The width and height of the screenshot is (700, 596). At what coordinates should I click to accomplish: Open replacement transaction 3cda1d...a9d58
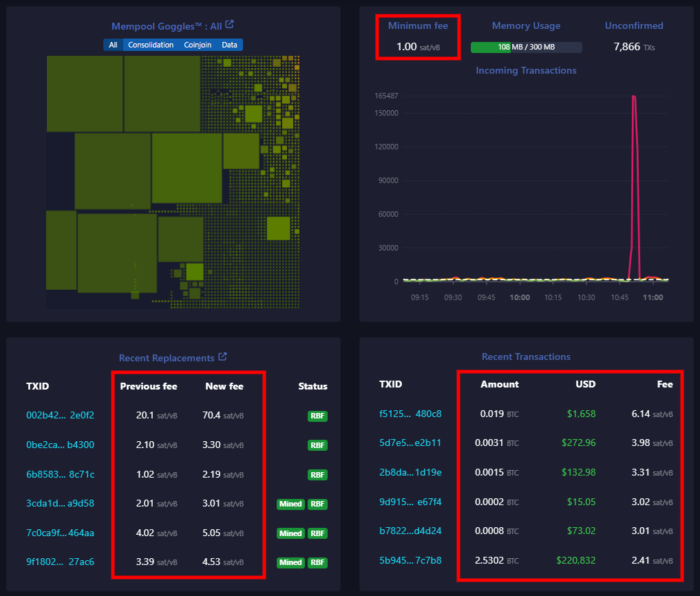click(60, 503)
